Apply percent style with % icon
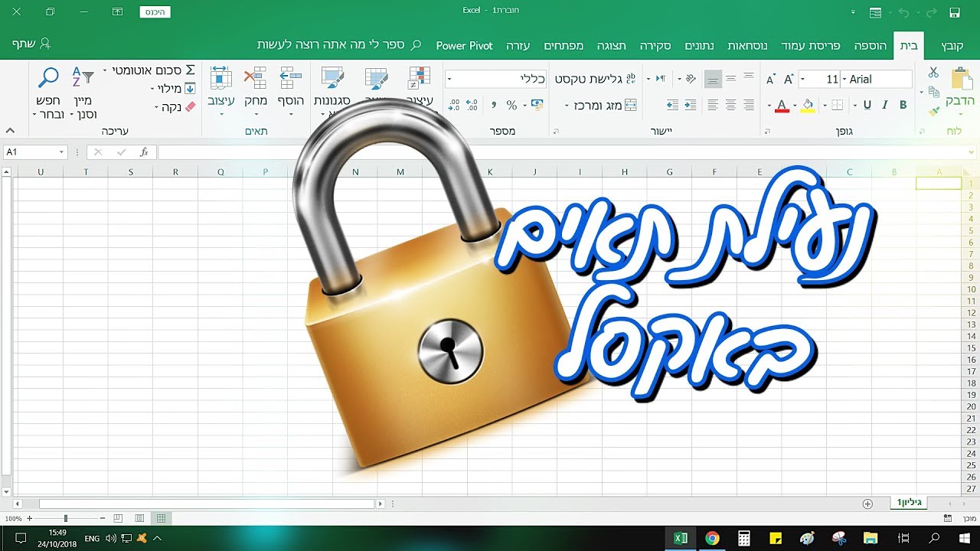Screen dimensions: 980x551 pyautogui.click(x=511, y=105)
